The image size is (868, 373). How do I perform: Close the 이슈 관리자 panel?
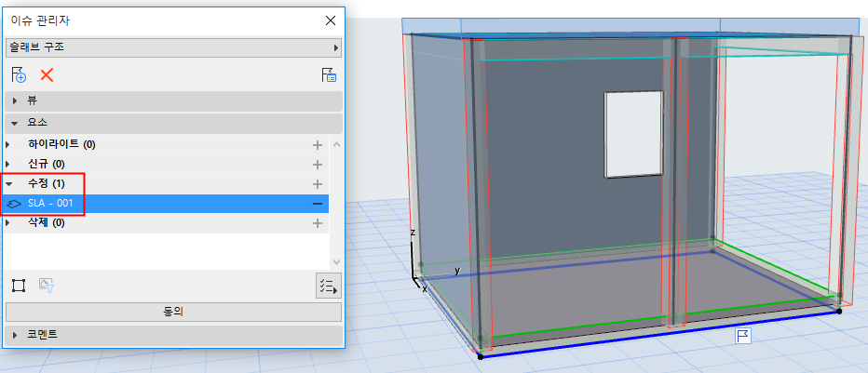point(330,20)
